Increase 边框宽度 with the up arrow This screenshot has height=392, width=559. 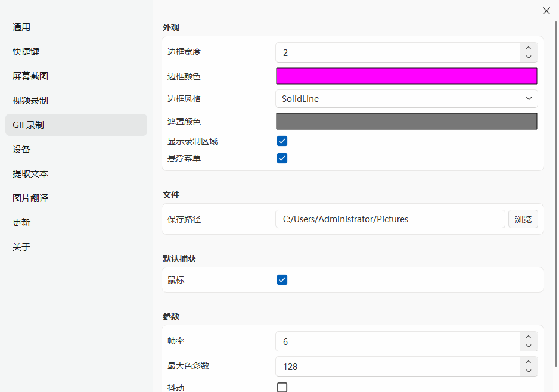[528, 48]
